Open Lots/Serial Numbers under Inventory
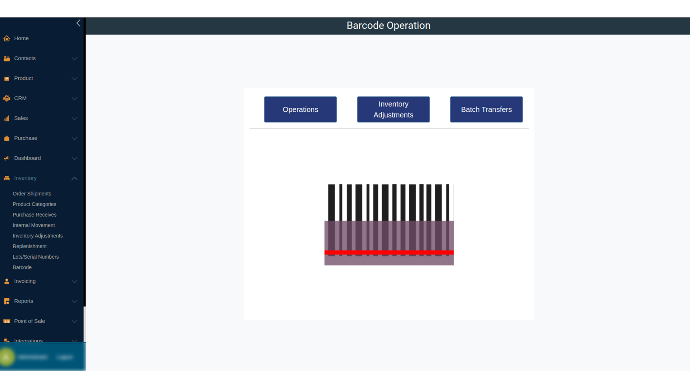The height and width of the screenshot is (388, 690). tap(36, 257)
